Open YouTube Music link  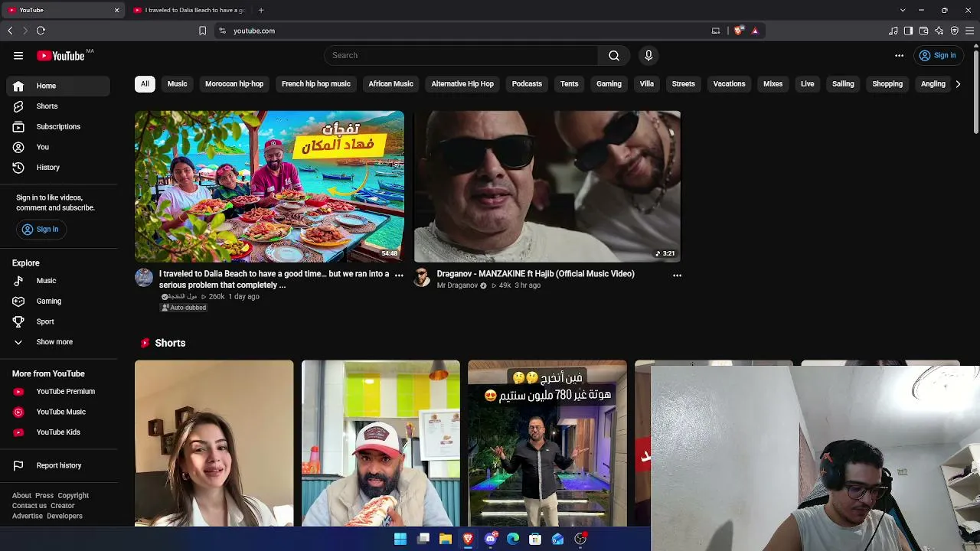pos(58,412)
